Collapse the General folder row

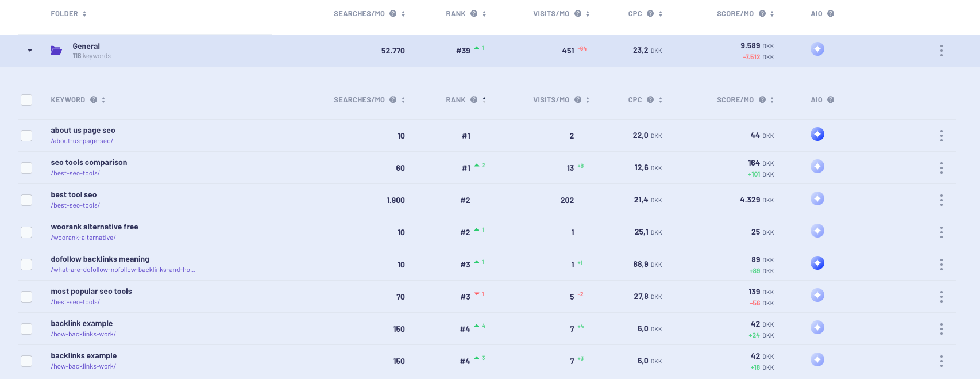click(30, 51)
